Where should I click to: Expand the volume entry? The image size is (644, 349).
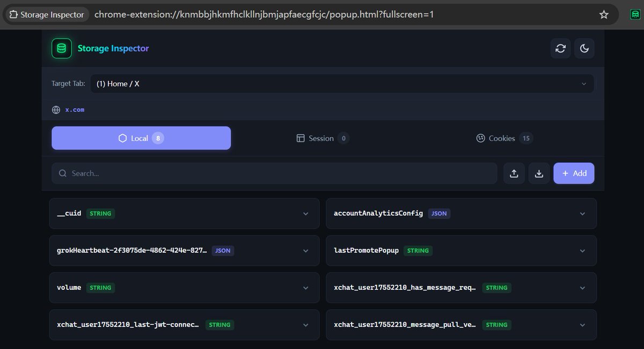click(305, 288)
